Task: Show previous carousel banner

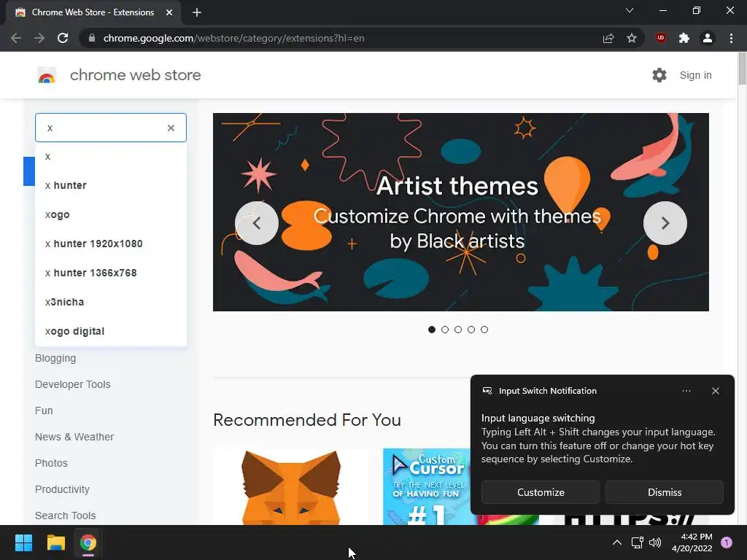Action: point(257,223)
